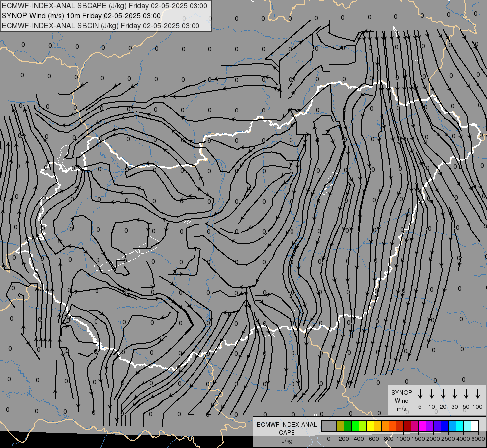Click ECMWF-INDEX-ANAL label in CAPE legend
Viewport: 487px width, 448px height.
(287, 425)
